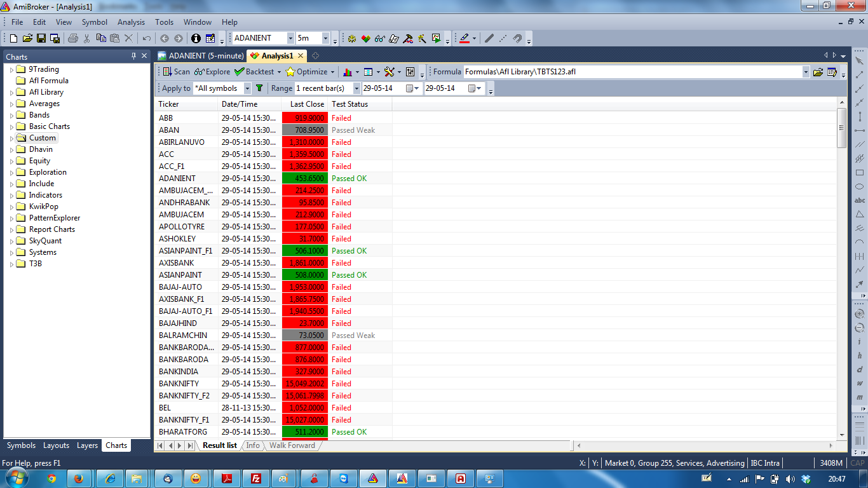868x488 pixels.
Task: Click the green filter funnel icon
Action: click(x=259, y=88)
